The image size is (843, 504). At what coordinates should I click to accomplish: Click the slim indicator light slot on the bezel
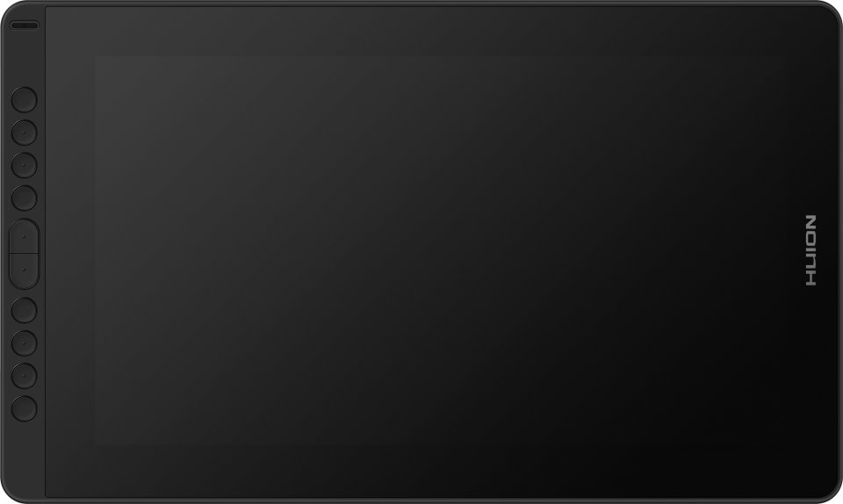[x=25, y=25]
